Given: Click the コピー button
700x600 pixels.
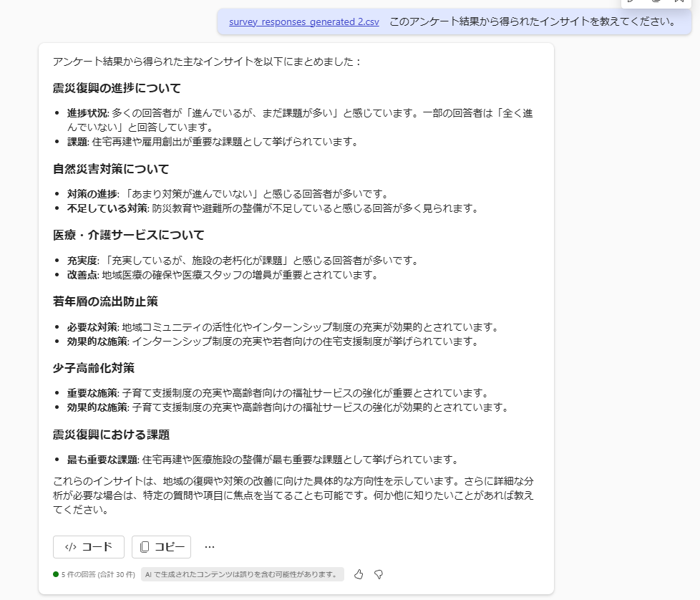Looking at the screenshot, I should [x=161, y=547].
